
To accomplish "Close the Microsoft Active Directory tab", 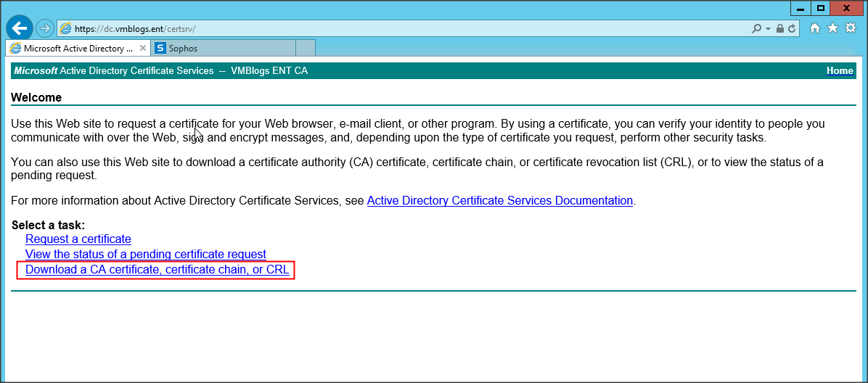I will pos(142,49).
